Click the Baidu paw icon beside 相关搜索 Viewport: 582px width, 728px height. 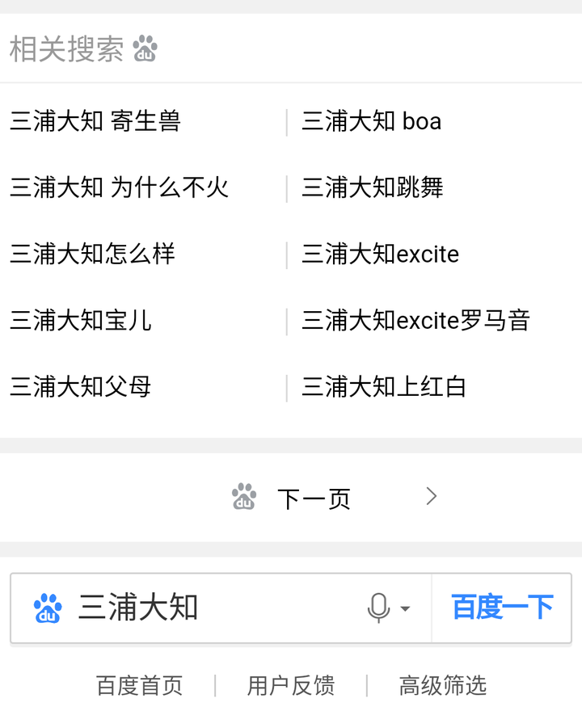[144, 50]
